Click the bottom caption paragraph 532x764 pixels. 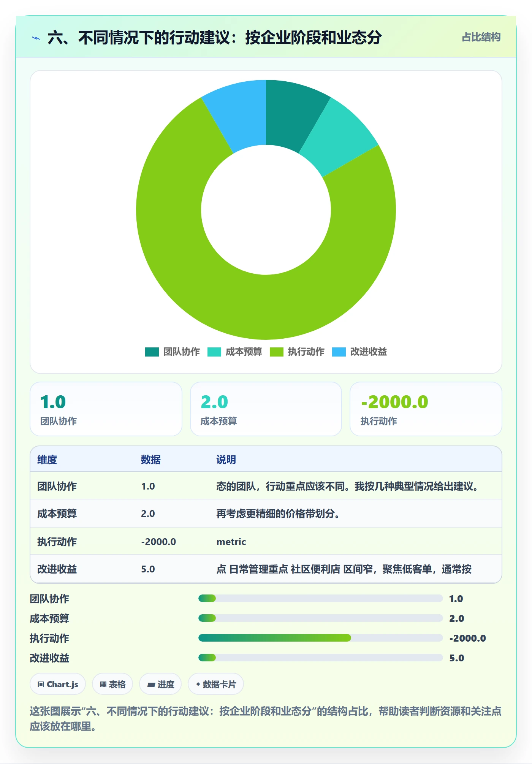pos(266,719)
